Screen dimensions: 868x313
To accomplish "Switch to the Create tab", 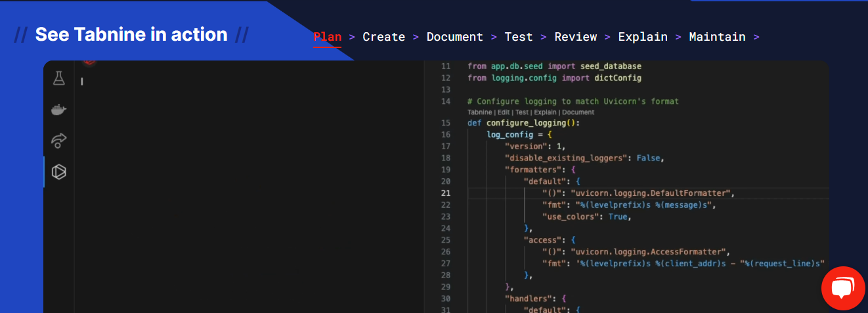I will 383,37.
